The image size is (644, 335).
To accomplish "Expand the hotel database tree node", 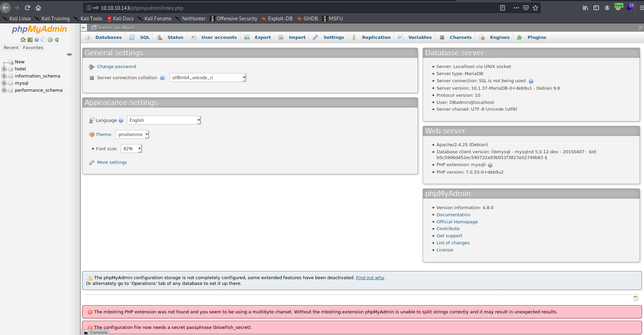I will [4, 69].
